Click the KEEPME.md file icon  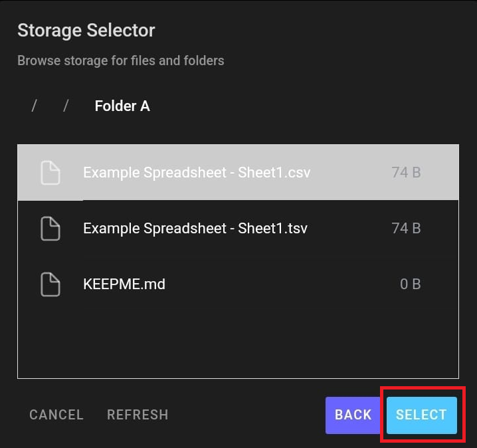[x=50, y=284]
